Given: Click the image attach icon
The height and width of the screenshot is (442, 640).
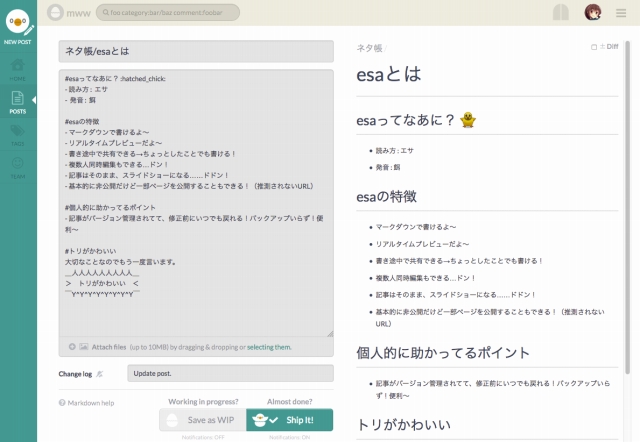Looking at the screenshot, I should point(83,346).
